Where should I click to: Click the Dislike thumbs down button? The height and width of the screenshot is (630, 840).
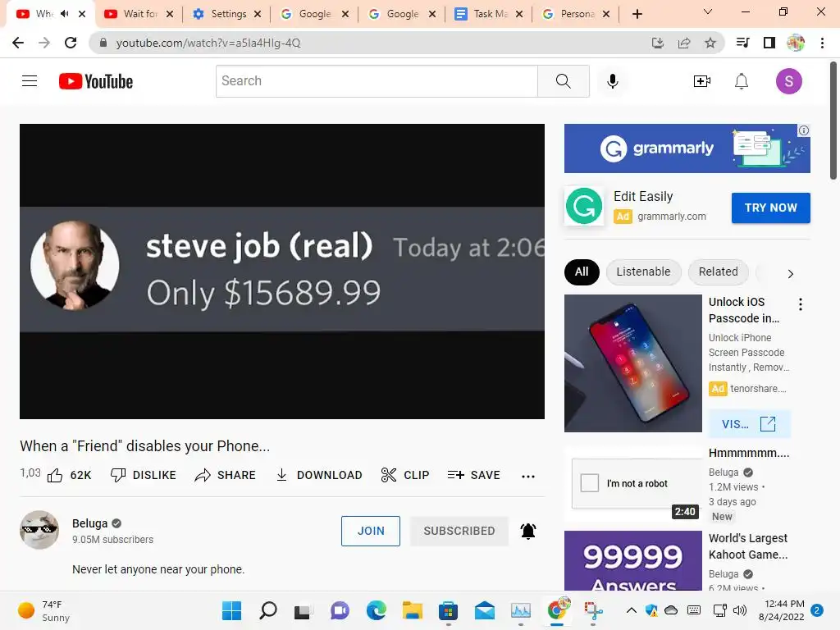(143, 475)
